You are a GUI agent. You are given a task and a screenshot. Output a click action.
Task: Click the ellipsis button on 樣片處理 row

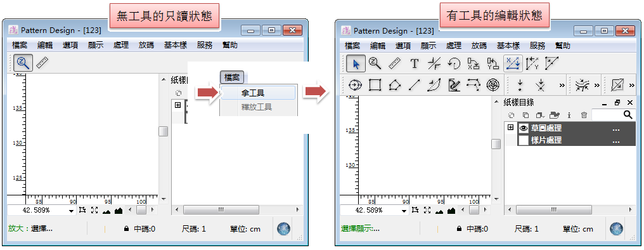[x=616, y=141]
